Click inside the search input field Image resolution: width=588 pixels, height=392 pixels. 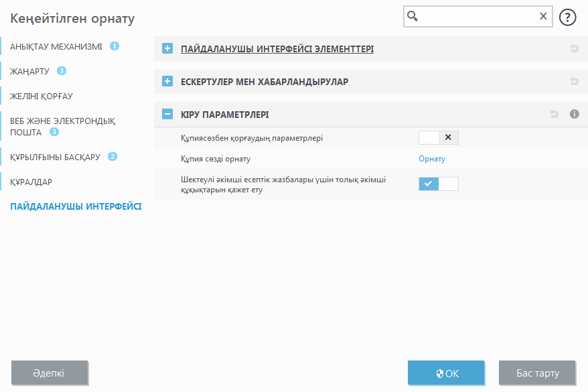pos(475,16)
